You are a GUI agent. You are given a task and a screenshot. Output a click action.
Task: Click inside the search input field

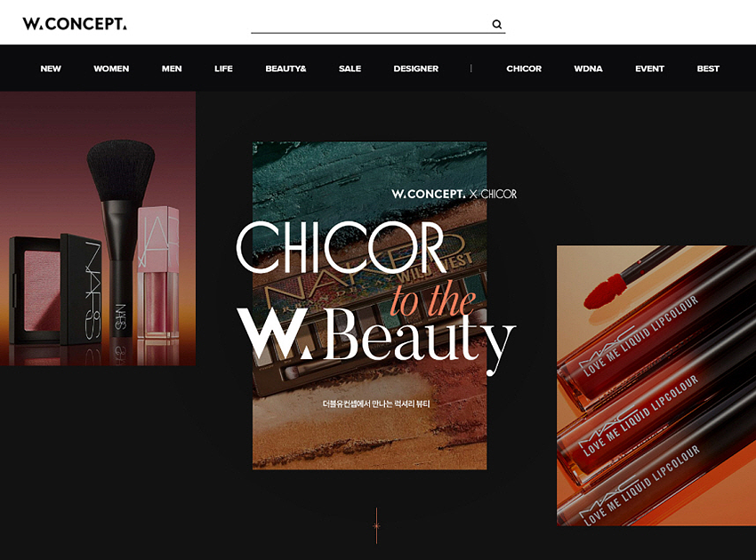pyautogui.click(x=369, y=24)
